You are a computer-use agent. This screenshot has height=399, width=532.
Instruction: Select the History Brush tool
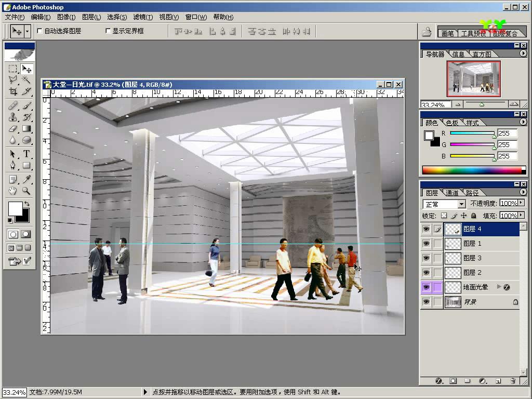coord(26,117)
